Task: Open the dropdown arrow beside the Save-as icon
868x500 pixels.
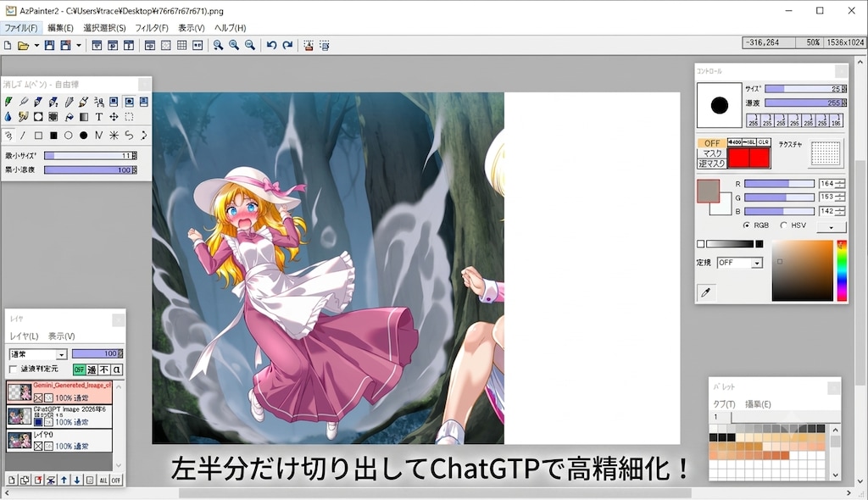Action: pyautogui.click(x=79, y=46)
